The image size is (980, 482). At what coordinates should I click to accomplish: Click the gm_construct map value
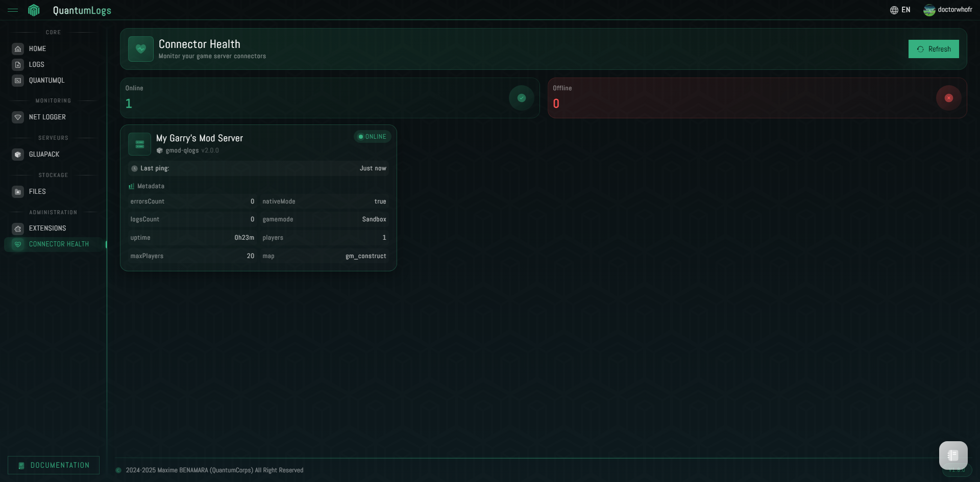click(x=366, y=256)
